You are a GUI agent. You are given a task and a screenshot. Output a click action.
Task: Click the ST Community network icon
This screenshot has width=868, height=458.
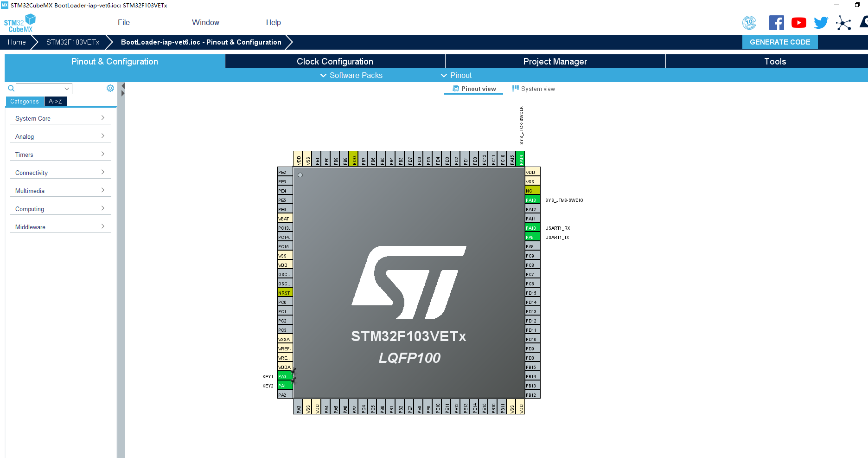pyautogui.click(x=843, y=23)
